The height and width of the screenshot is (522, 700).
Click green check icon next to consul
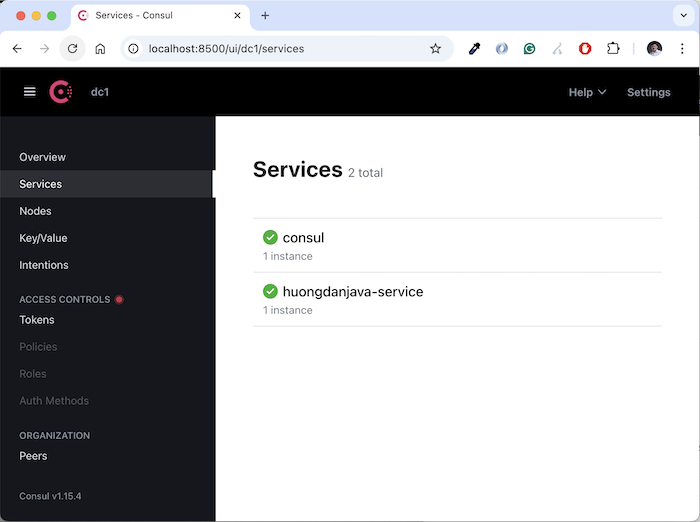pyautogui.click(x=270, y=237)
